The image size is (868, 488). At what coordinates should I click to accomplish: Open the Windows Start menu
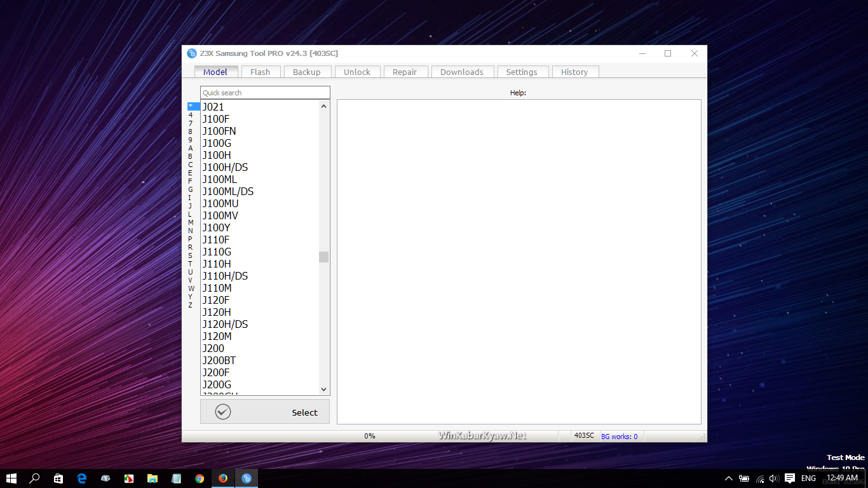coord(11,478)
